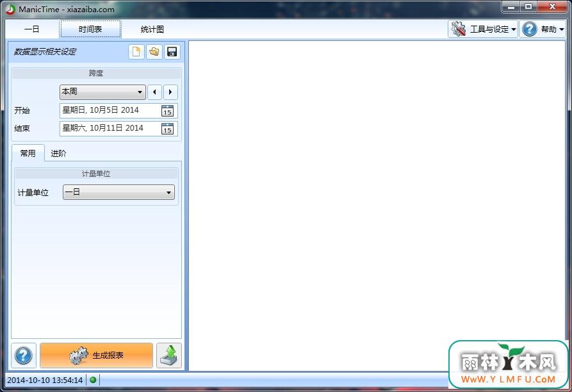Open 工具与设定 tools menu
Screen dimensions: 572x392
(483, 29)
